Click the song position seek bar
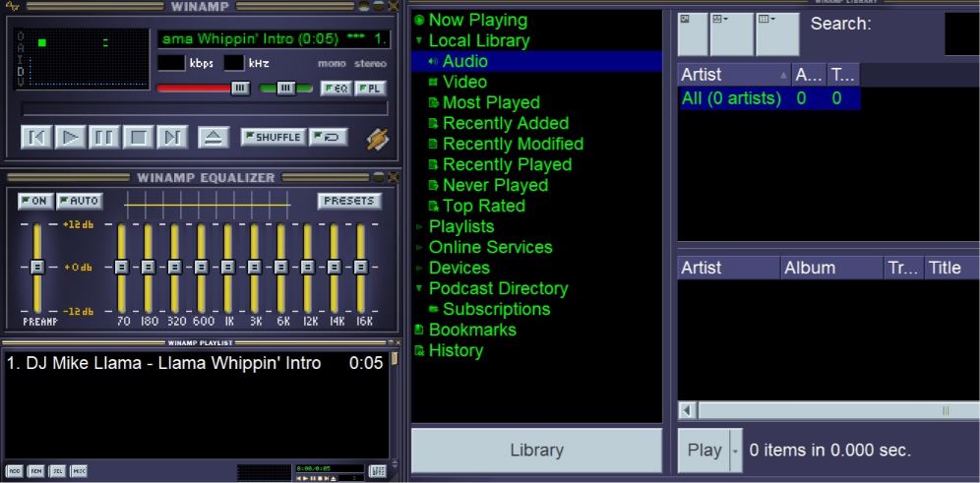 [x=205, y=109]
